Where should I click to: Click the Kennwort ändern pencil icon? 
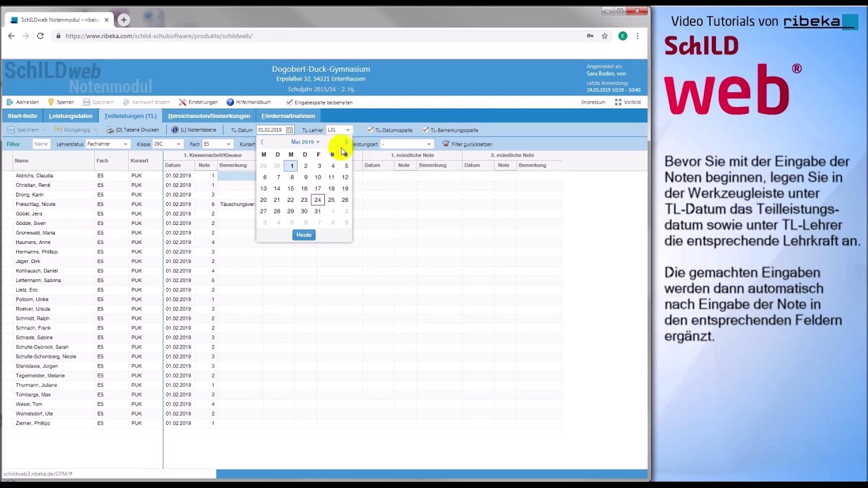pos(126,102)
